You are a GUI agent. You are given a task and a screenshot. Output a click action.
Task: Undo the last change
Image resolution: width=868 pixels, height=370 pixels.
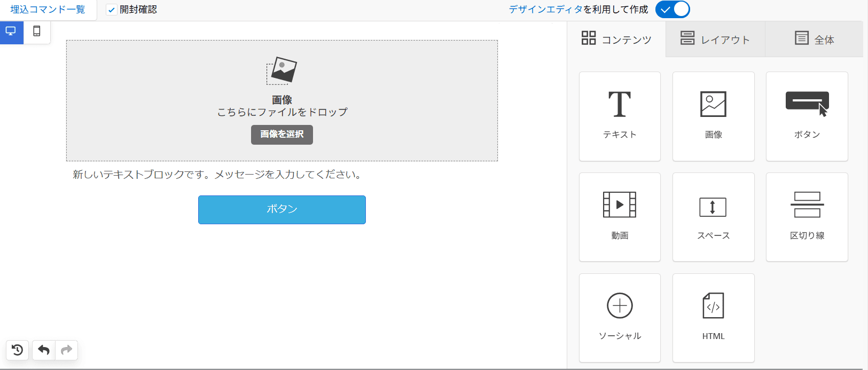pos(44,350)
